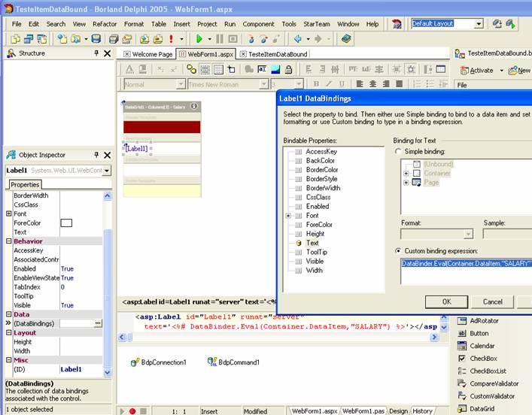The height and width of the screenshot is (415, 532).
Task: Switch to the TesteItemDataBound tab
Action: (x=274, y=54)
